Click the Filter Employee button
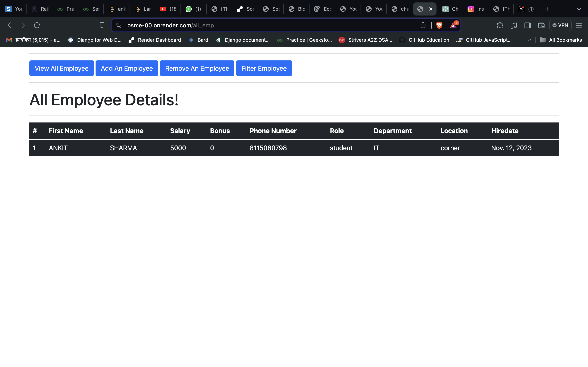 (x=264, y=68)
